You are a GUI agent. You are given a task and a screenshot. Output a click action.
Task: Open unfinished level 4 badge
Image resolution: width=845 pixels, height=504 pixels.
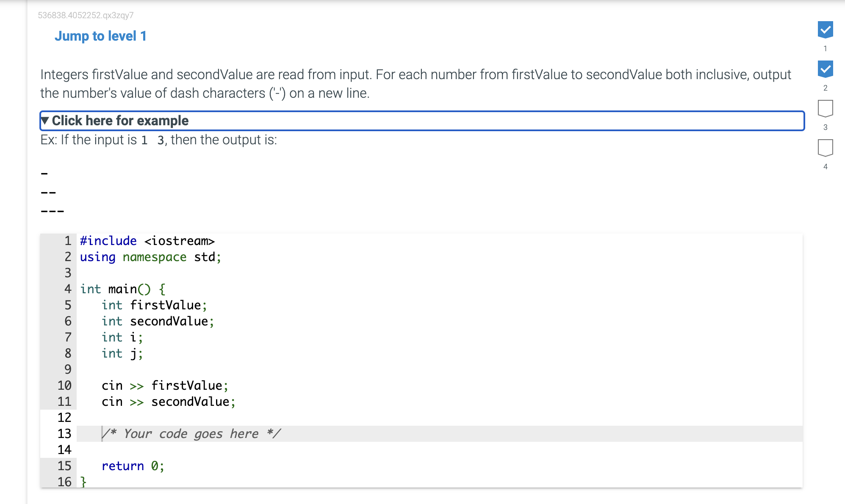point(825,148)
